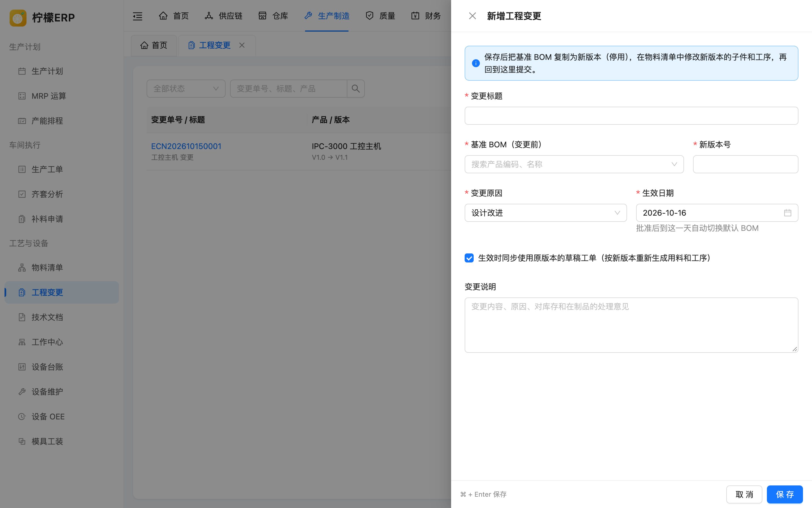Open 设备维护 sidebar item
The image size is (812, 508).
tap(62, 392)
